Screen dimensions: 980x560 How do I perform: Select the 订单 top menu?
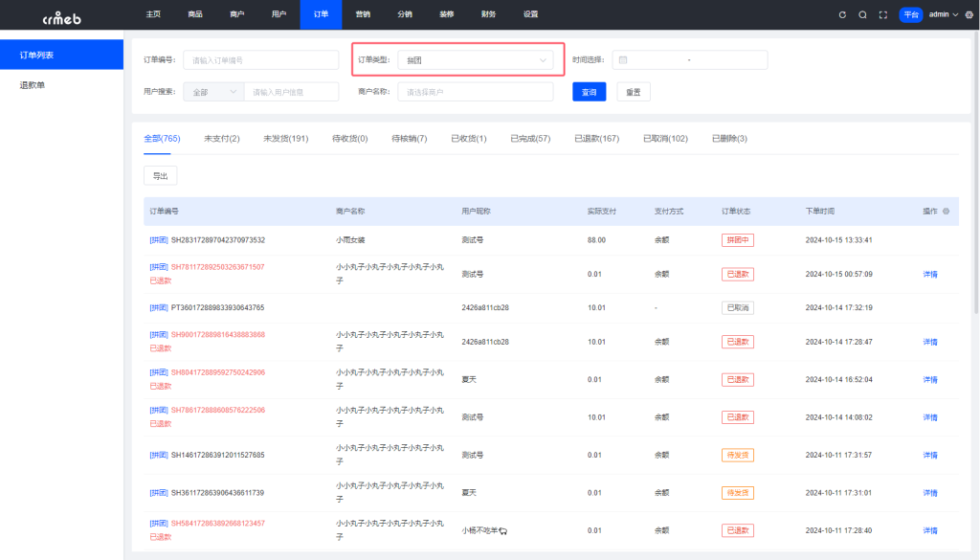coord(321,14)
